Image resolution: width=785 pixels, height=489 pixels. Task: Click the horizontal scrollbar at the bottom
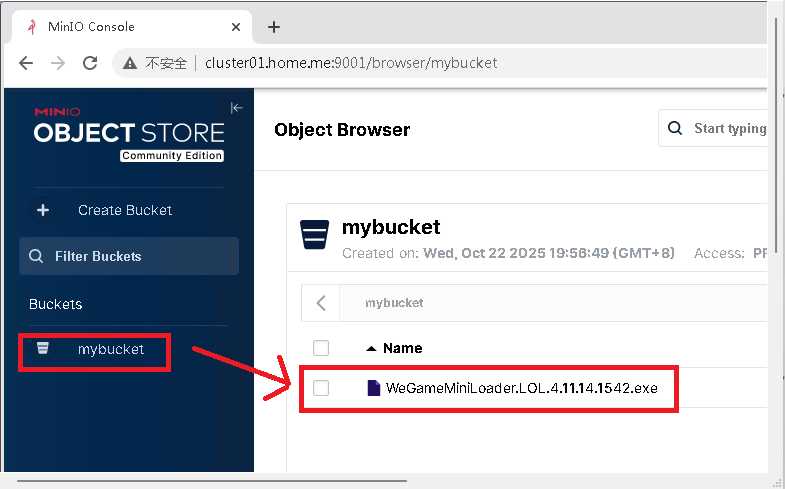212,481
